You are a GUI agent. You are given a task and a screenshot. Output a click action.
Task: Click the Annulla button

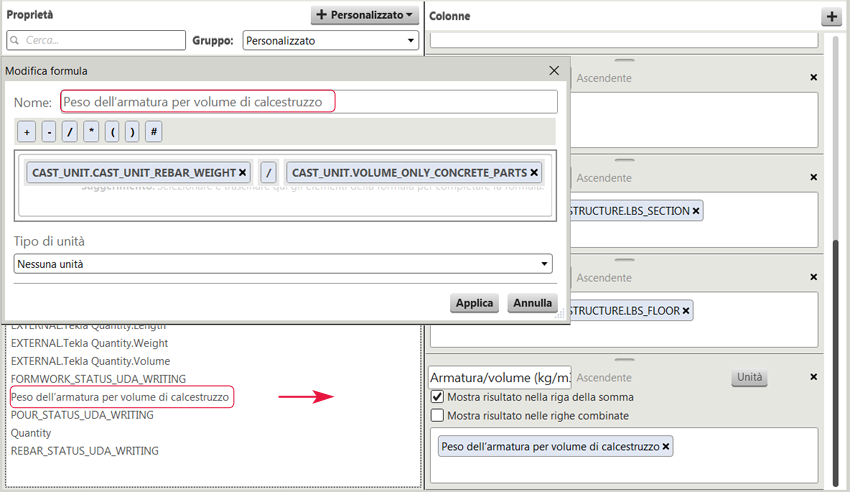coord(532,303)
